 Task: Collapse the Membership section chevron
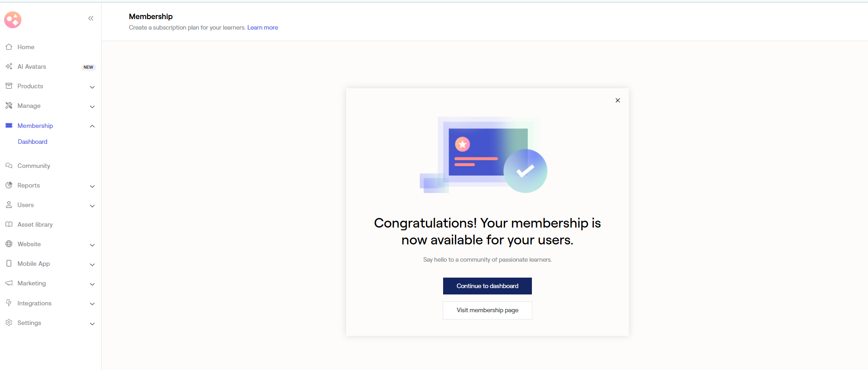coord(92,126)
